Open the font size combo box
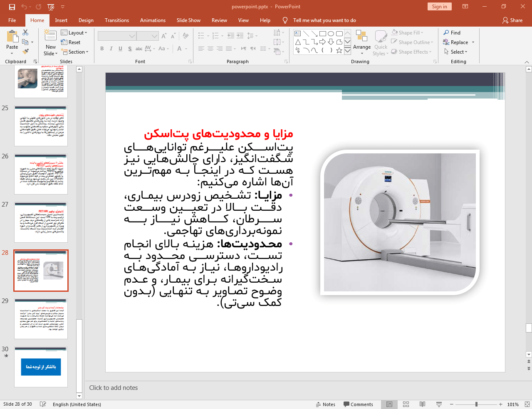Screen dimensions: 532x409 click(x=148, y=36)
